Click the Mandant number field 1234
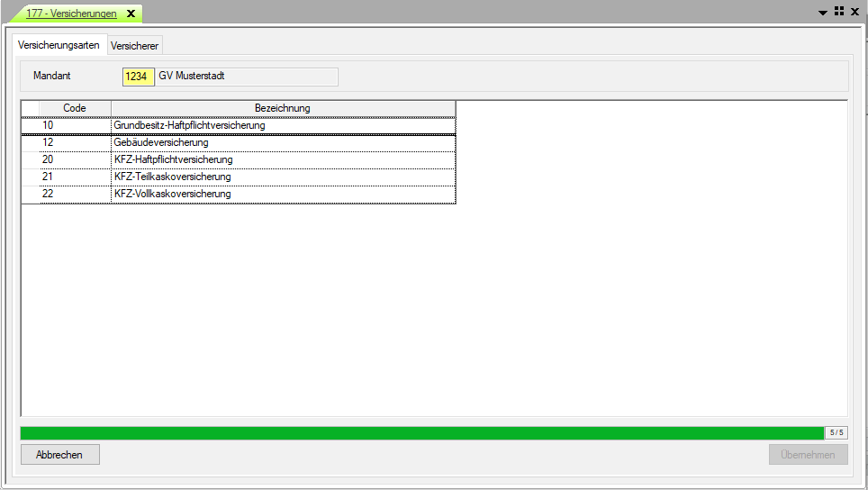868x490 pixels. [x=138, y=77]
